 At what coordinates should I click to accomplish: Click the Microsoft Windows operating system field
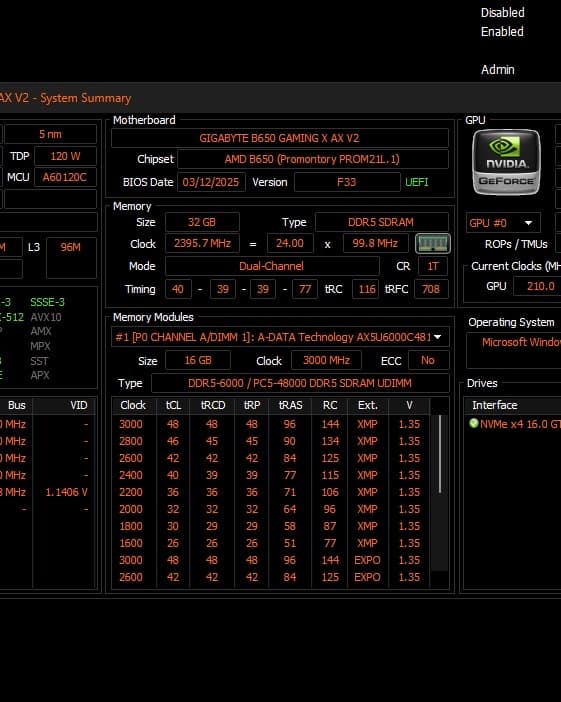(x=514, y=351)
